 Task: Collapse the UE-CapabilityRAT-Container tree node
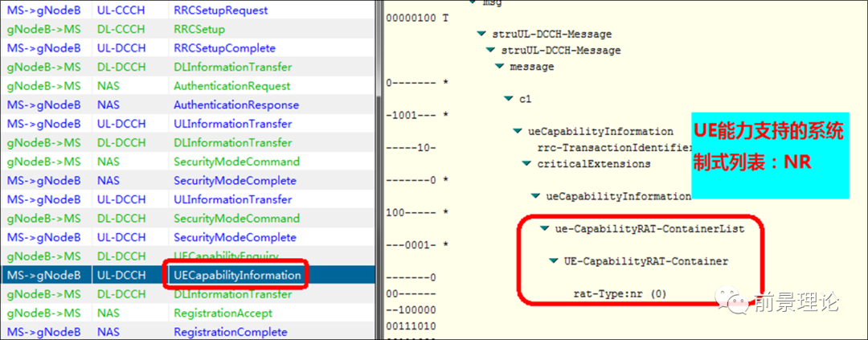tap(554, 261)
